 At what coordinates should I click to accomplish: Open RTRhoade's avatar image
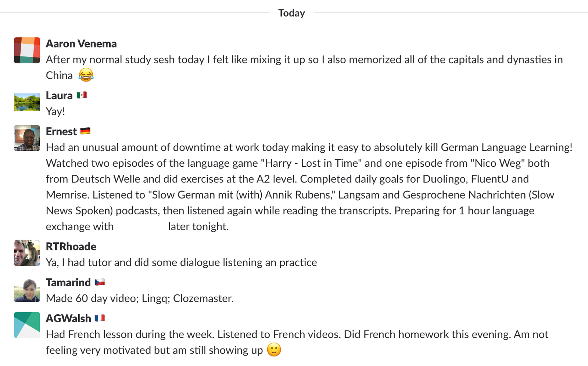[x=27, y=253]
